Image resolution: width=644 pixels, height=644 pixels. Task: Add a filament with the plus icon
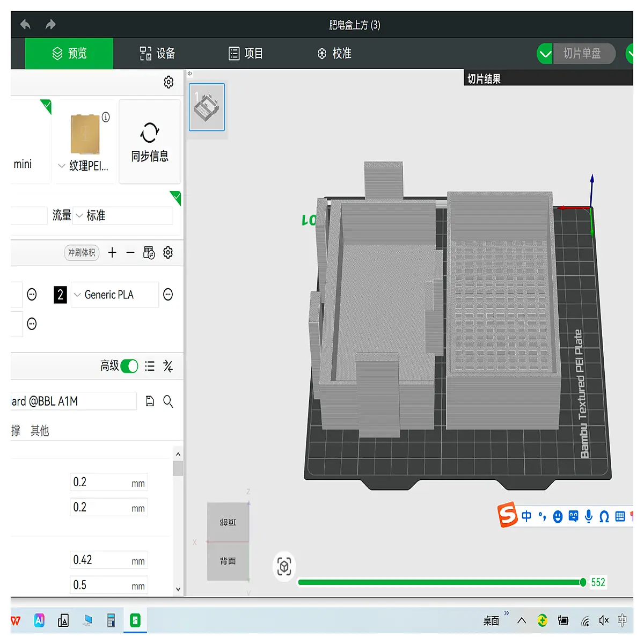[x=112, y=252]
